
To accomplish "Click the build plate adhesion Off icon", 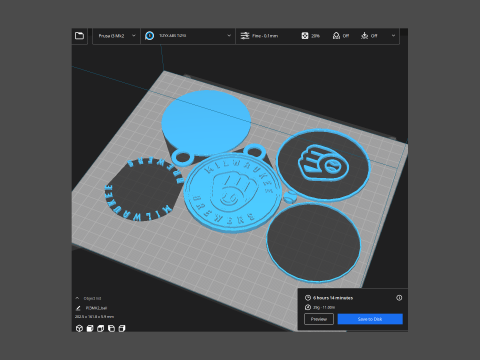I will coord(365,36).
